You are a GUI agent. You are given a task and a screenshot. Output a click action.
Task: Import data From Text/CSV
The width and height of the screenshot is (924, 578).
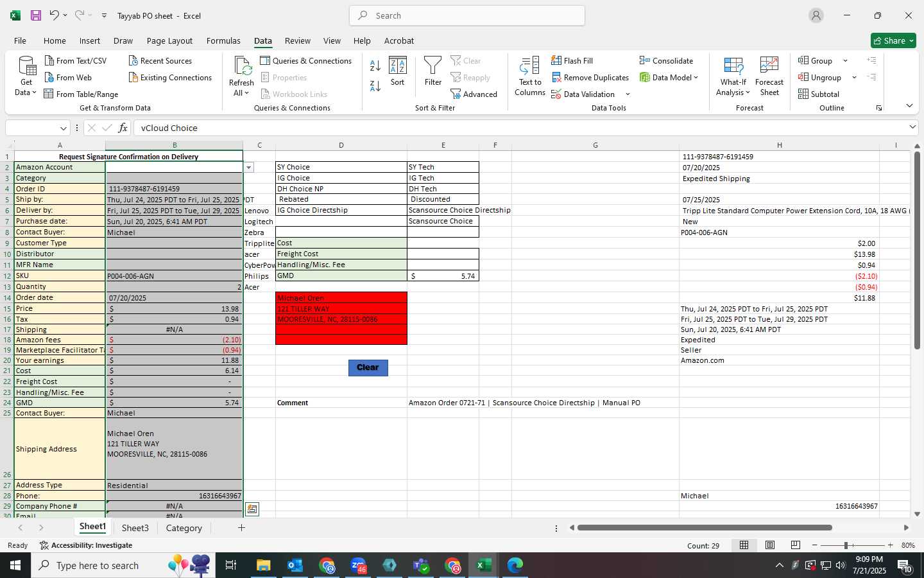(x=76, y=60)
